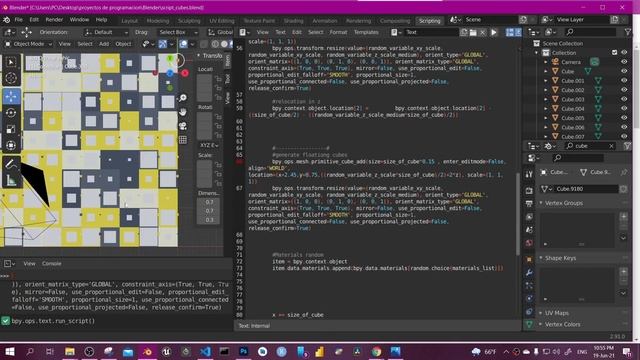The width and height of the screenshot is (640, 360).
Task: Open the XYZ Euler rotation mode dropdown
Action: 209,145
